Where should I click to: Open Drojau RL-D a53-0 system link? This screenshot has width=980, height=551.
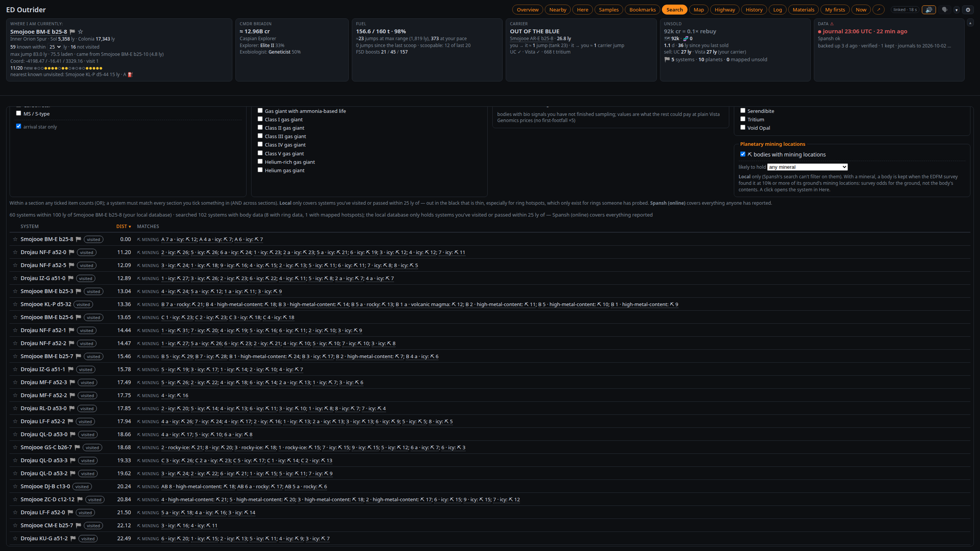coord(43,408)
